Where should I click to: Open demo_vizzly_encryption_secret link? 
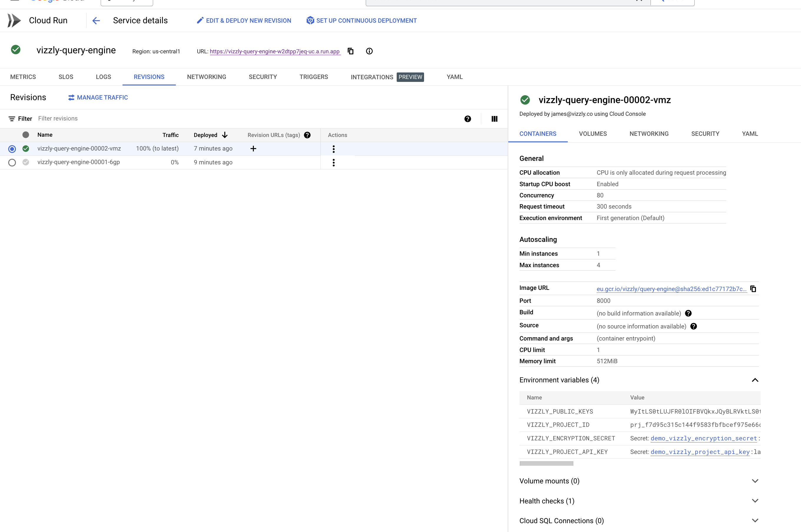click(x=704, y=438)
